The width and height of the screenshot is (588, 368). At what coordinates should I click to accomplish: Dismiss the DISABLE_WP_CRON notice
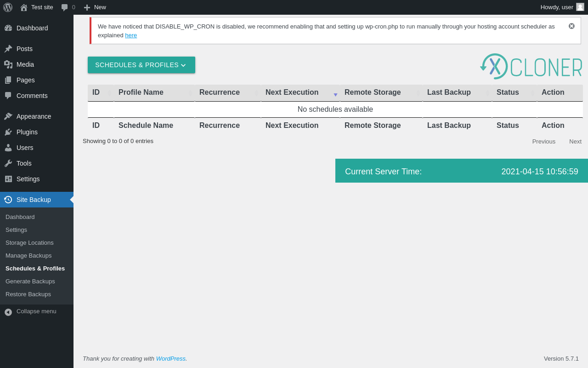(x=571, y=26)
